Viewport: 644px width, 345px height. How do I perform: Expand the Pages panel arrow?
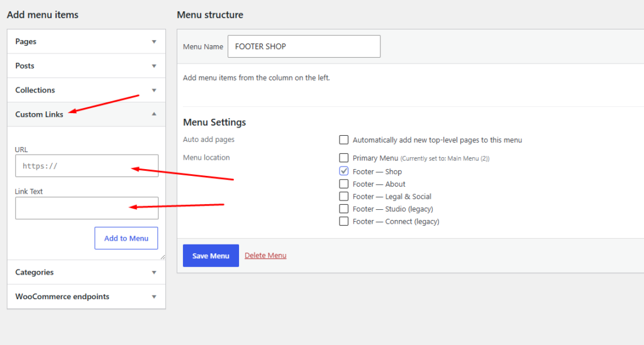pos(154,42)
